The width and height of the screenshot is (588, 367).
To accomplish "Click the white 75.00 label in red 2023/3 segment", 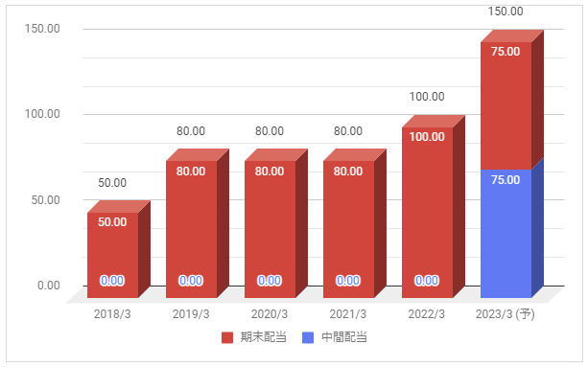I will click(506, 52).
